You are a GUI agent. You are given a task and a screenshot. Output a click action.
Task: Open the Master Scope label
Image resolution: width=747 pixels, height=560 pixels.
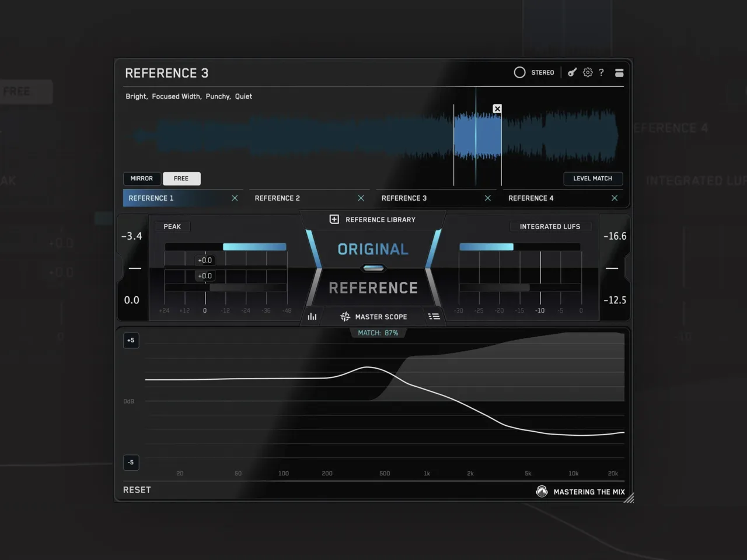click(x=381, y=317)
